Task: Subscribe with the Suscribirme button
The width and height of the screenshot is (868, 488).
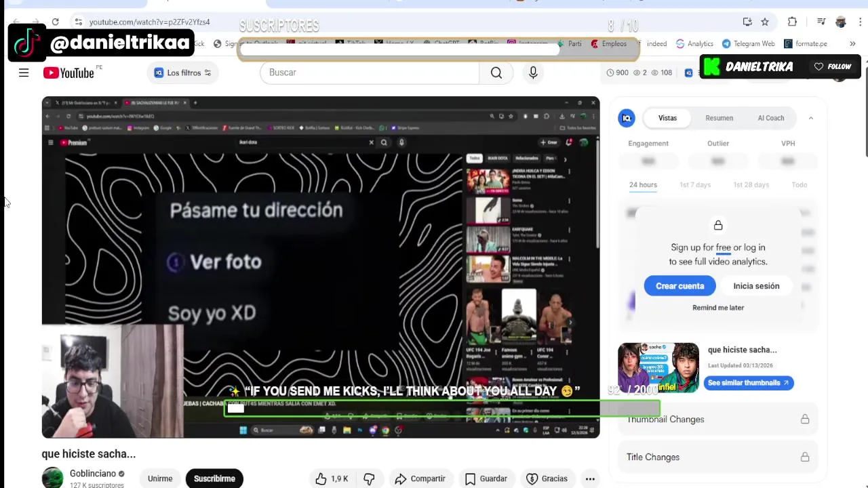Action: [214, 479]
